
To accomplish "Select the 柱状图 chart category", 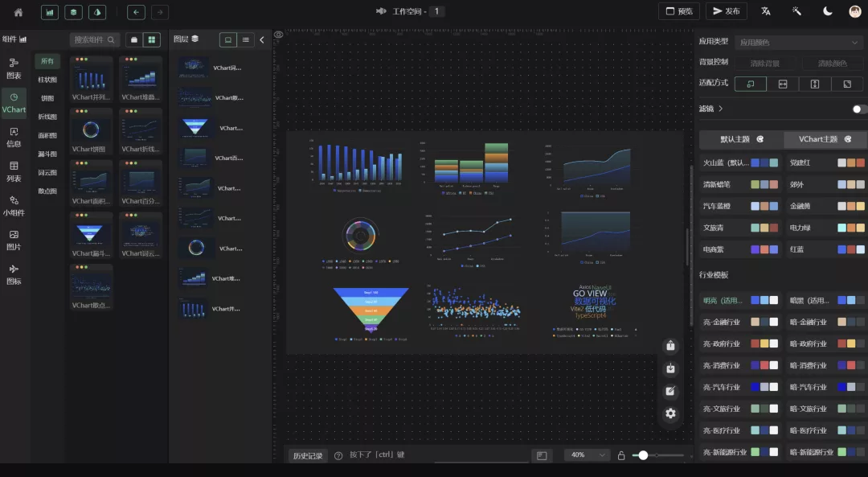I will 48,80.
